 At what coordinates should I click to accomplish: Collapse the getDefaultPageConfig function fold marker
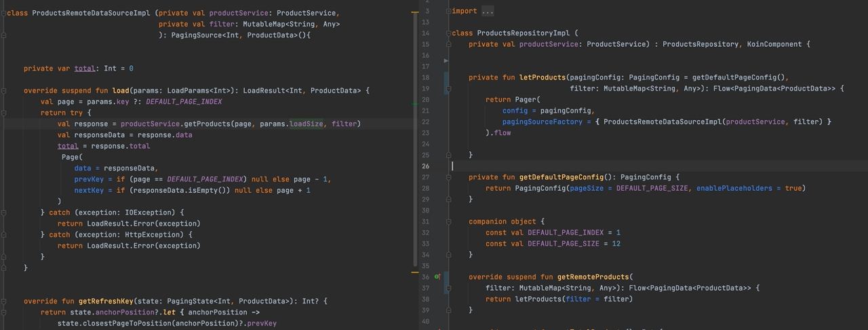click(448, 177)
